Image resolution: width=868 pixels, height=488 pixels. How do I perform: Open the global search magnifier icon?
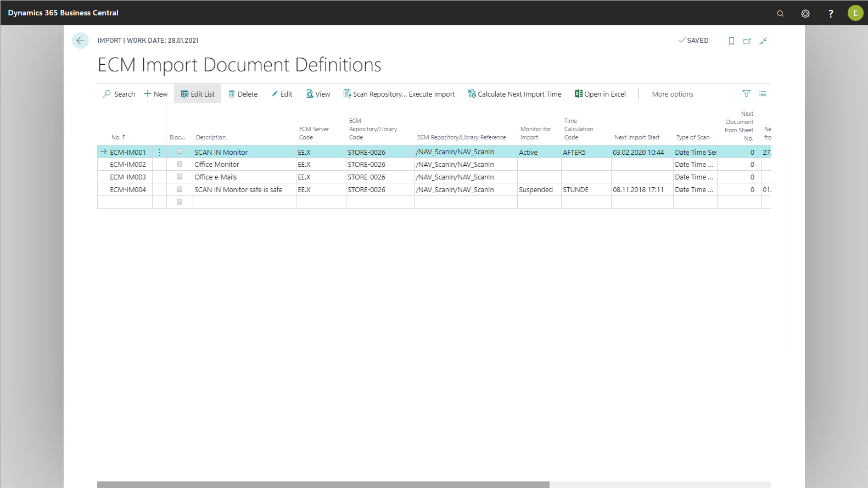tap(780, 13)
